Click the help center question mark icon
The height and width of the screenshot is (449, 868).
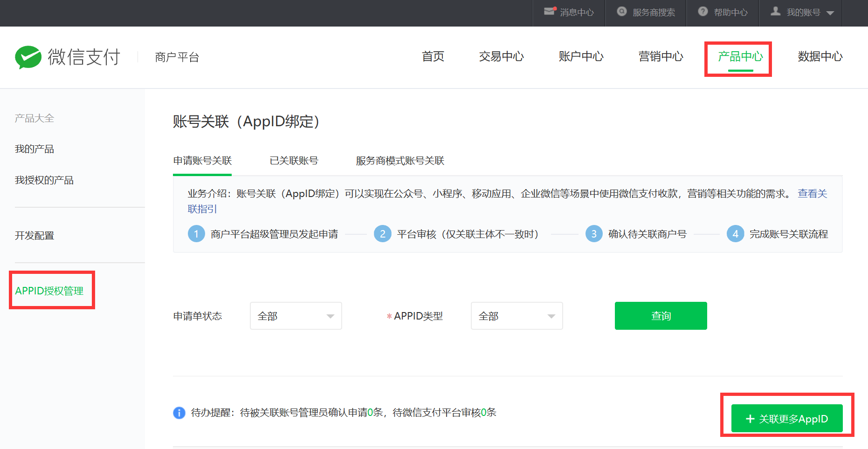(703, 12)
